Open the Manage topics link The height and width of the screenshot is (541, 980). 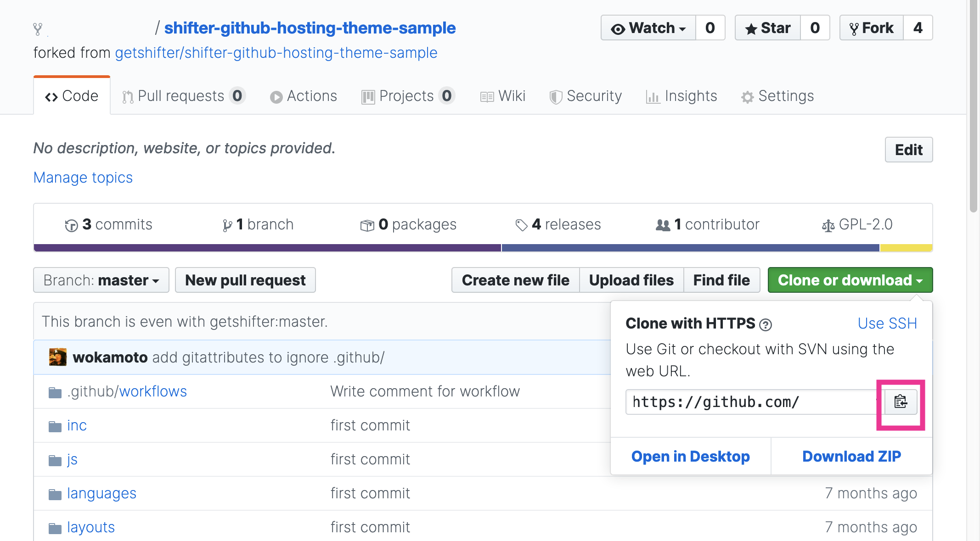(83, 178)
